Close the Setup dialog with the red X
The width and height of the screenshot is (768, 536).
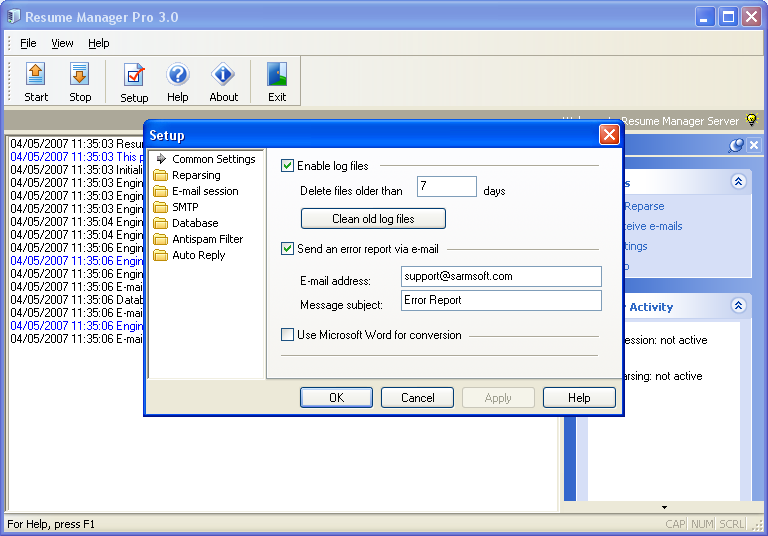tap(609, 135)
